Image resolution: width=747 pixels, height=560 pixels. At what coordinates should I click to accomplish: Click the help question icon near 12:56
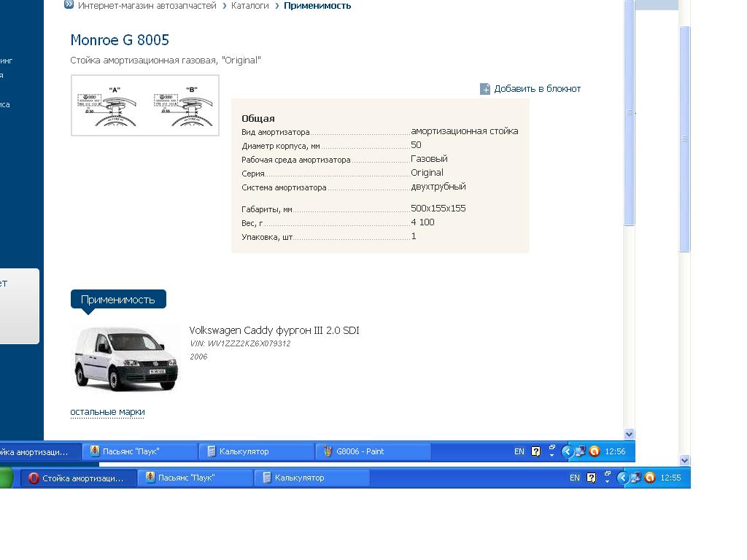[536, 451]
